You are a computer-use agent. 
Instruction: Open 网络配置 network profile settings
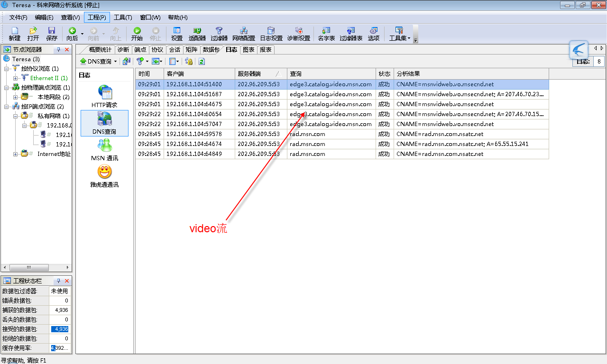243,33
